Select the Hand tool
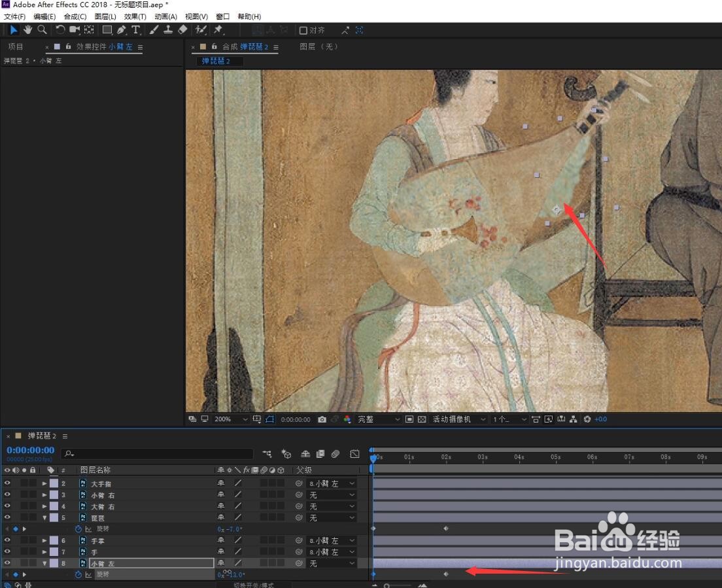Viewport: 722px width, 588px height. pyautogui.click(x=27, y=30)
